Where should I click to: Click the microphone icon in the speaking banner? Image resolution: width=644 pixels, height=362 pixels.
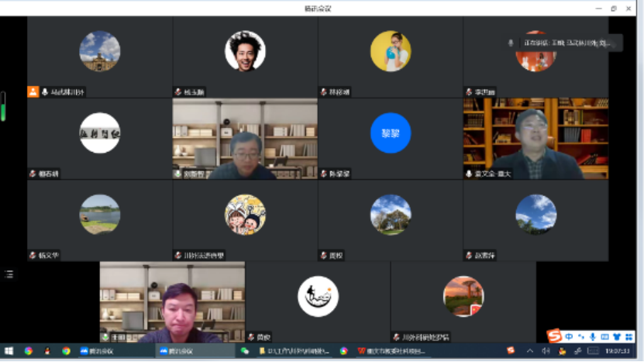511,43
